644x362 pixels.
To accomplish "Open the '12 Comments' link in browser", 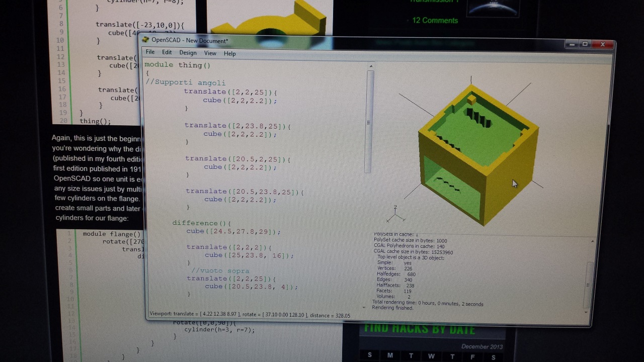I will [435, 21].
